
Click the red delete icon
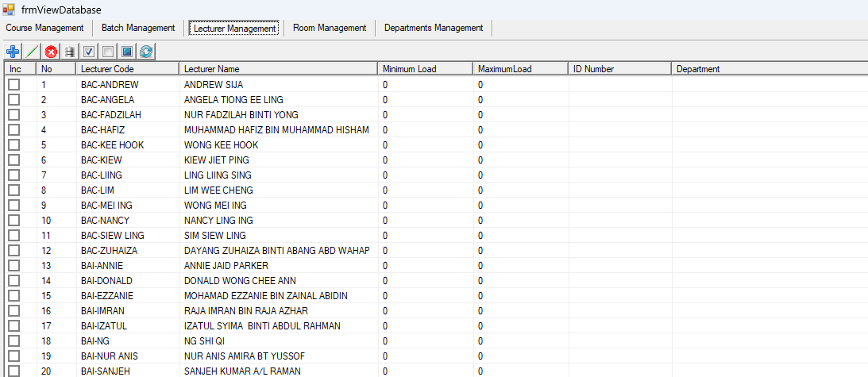tap(51, 52)
